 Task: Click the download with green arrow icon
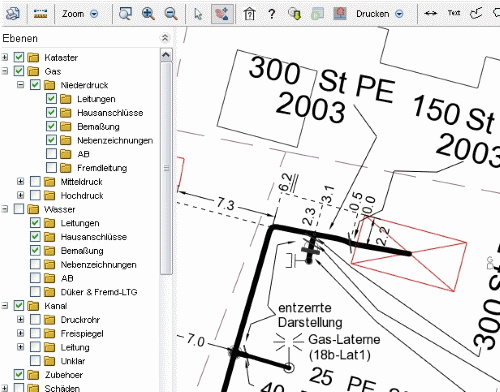(295, 14)
